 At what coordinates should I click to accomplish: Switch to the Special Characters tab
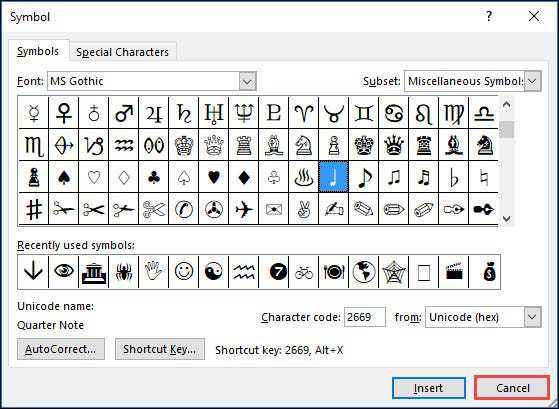(122, 52)
